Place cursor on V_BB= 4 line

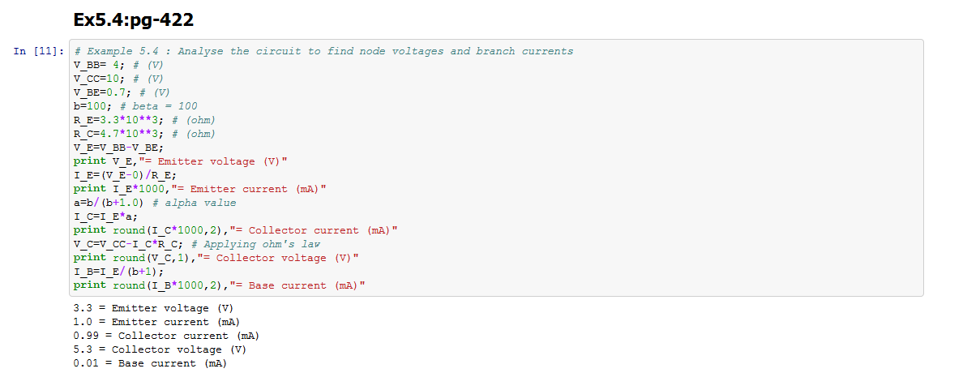click(x=118, y=65)
